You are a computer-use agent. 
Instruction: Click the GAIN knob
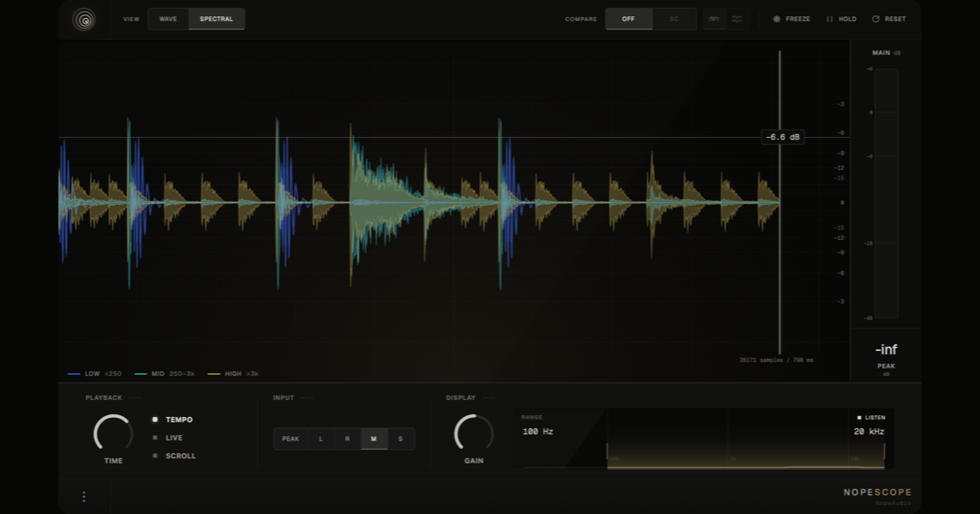pyautogui.click(x=474, y=433)
